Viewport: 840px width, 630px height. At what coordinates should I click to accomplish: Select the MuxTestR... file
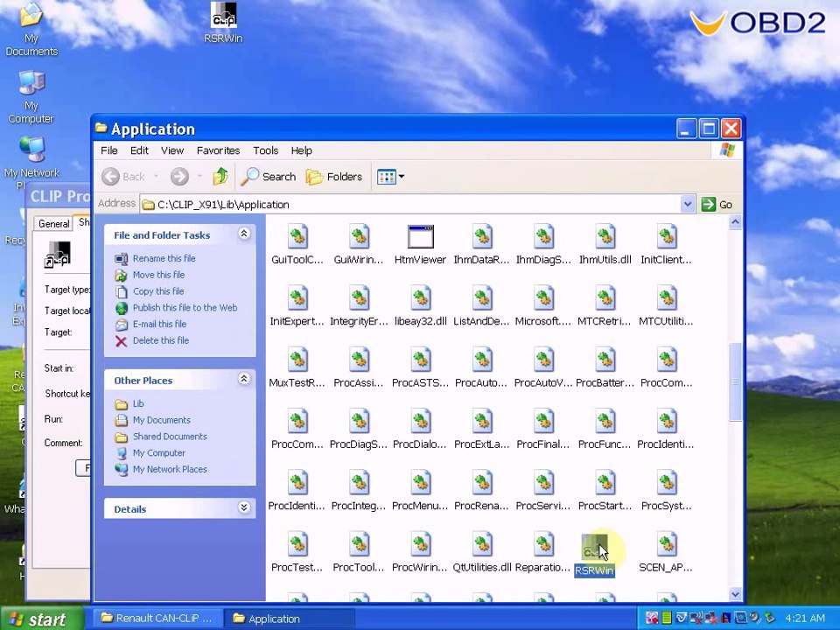297,368
